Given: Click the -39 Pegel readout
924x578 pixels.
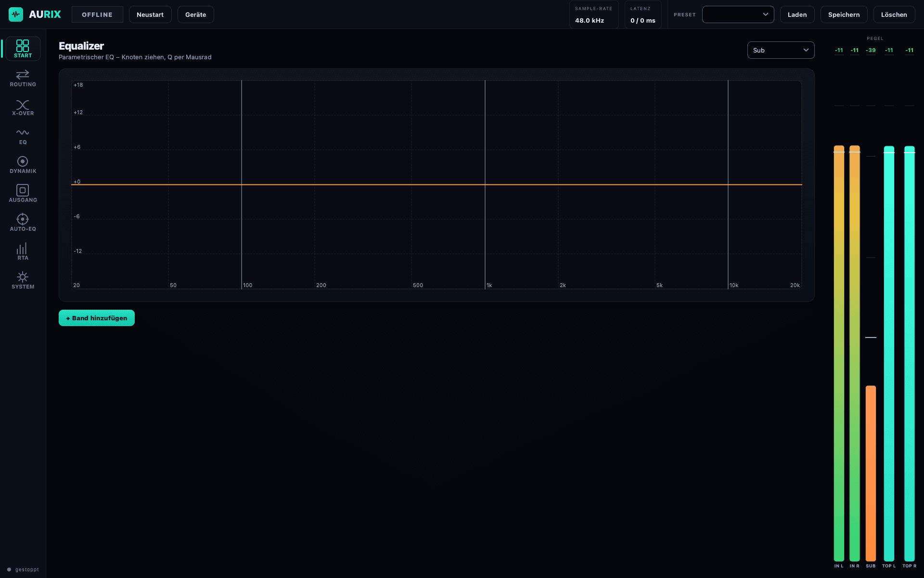Looking at the screenshot, I should tap(871, 50).
